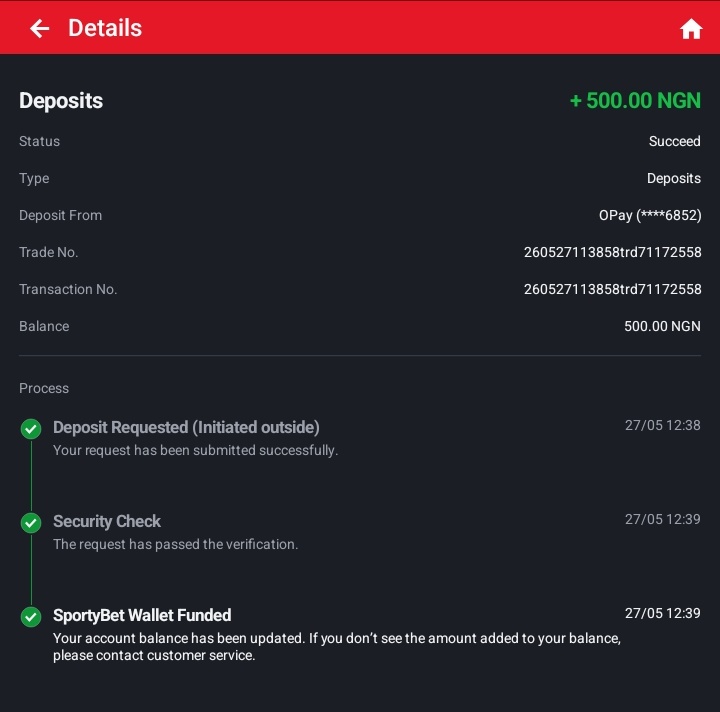Select the 'Deposits' heading
This screenshot has height=712, width=720.
point(61,101)
